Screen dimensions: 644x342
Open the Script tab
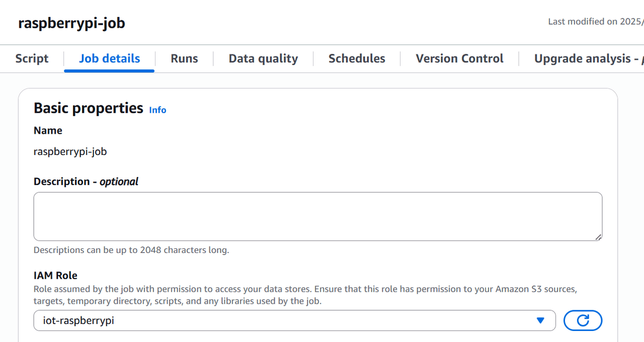[x=32, y=58]
